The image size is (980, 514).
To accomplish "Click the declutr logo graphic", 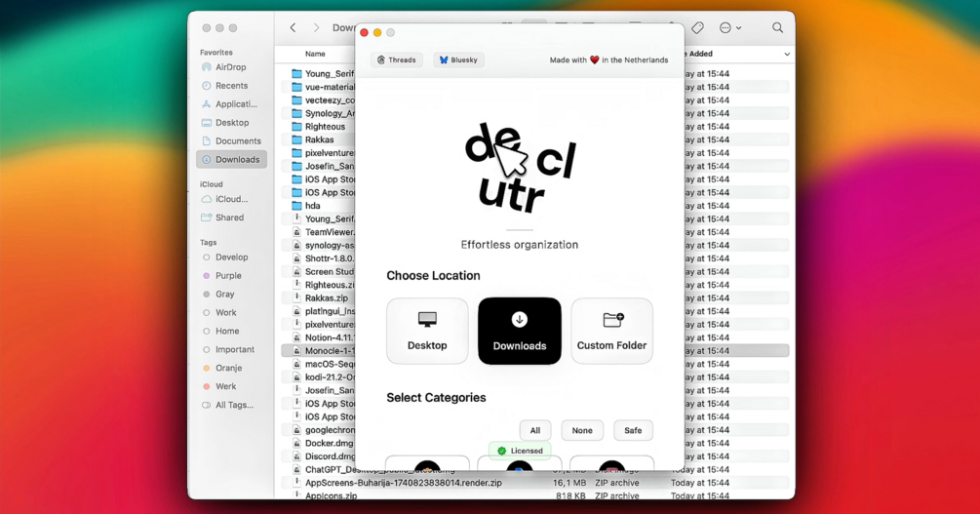I will pos(520,168).
